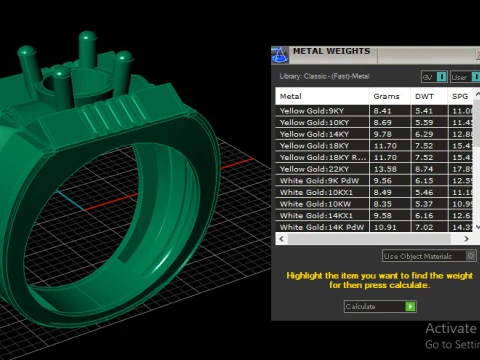The image size is (480, 360).
Task: Select White Gold:10KX1 row
Action: 374,192
